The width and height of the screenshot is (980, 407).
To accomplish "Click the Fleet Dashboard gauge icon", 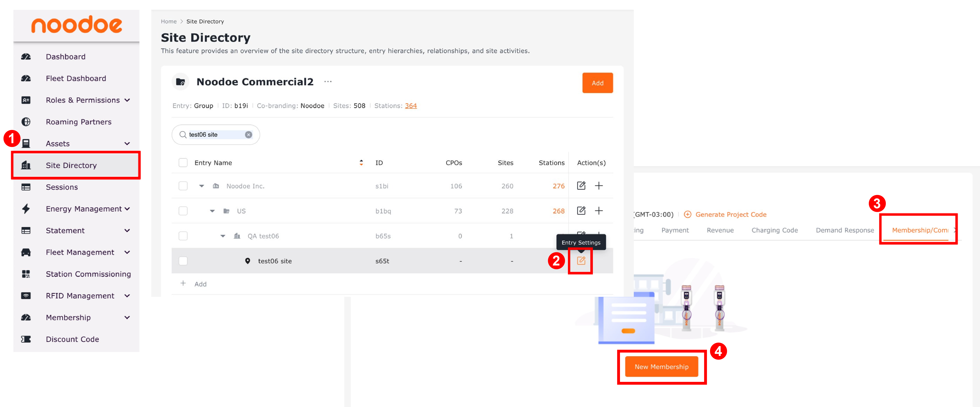I will 26,78.
